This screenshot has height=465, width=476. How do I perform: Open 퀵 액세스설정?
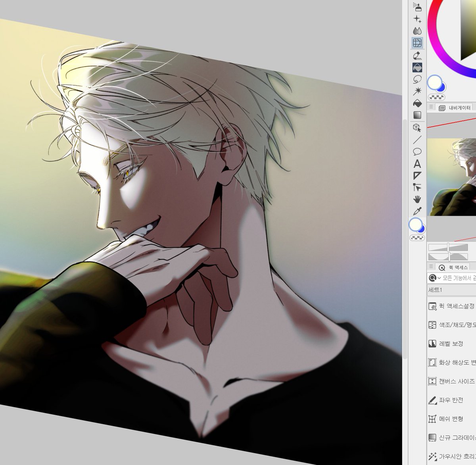(451, 306)
